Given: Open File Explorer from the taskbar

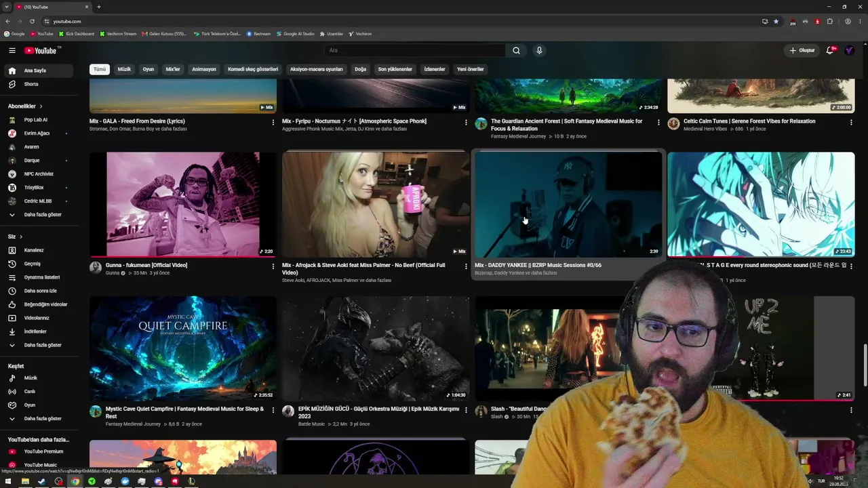Looking at the screenshot, I should [25, 481].
